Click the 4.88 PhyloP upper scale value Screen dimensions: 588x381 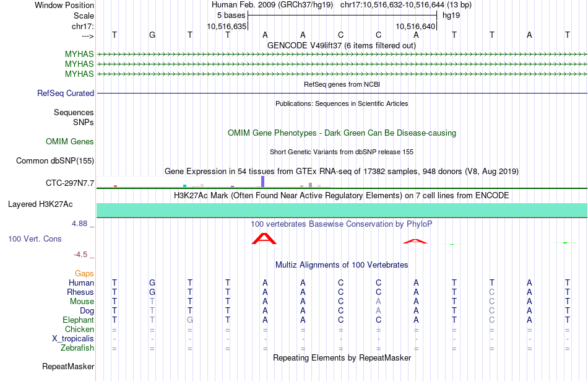79,224
